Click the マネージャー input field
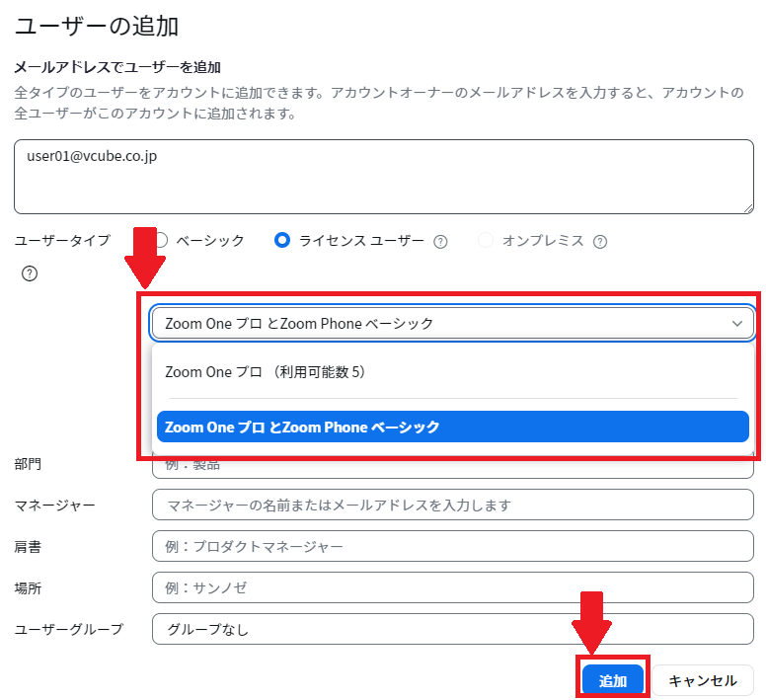Screen dimensions: 766x700 452,505
